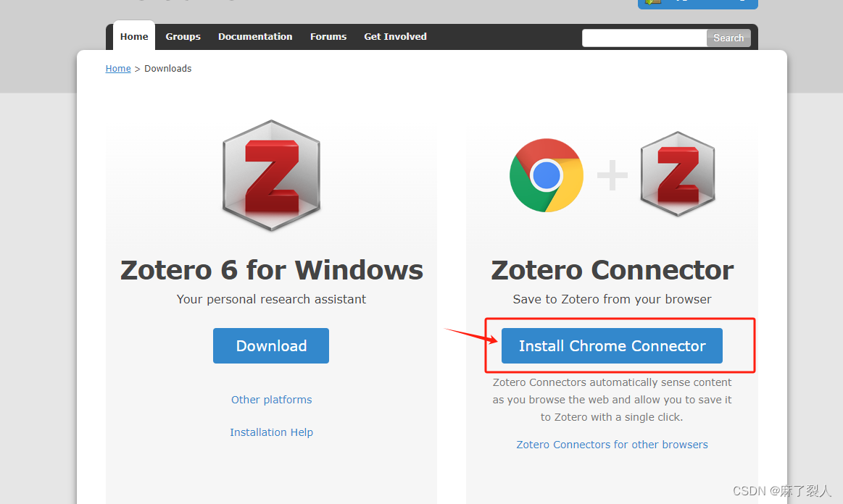Viewport: 843px width, 504px height.
Task: Click 'Your personal research assistant' tagline
Action: point(272,299)
